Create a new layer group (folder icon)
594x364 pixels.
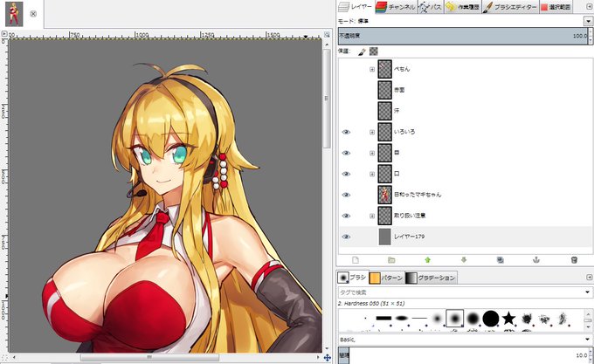pyautogui.click(x=391, y=260)
